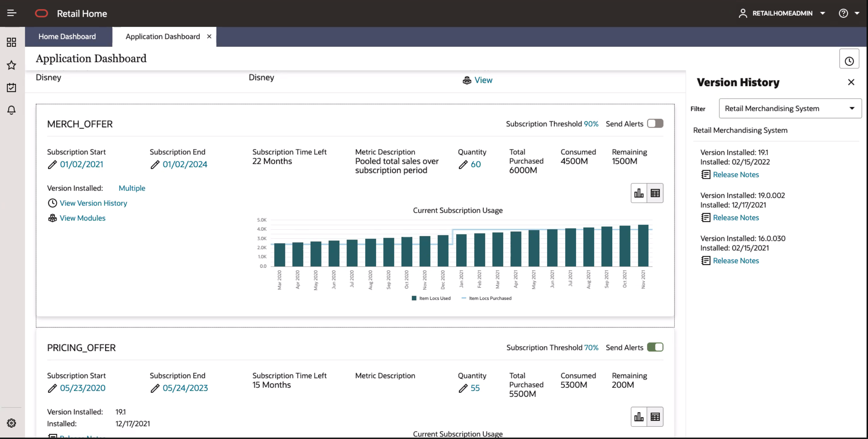The height and width of the screenshot is (439, 868).
Task: Click the help question mark icon
Action: (843, 13)
